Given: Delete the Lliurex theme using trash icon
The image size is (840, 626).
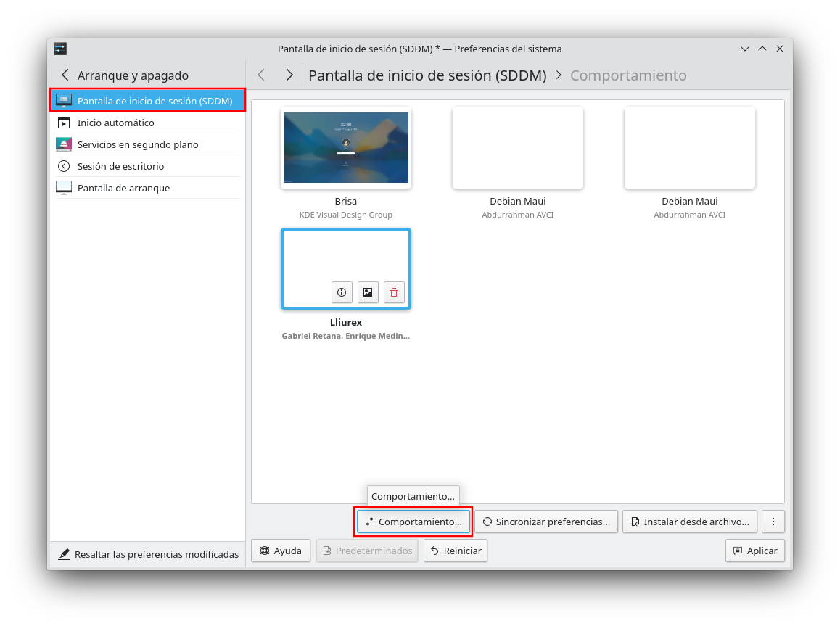Looking at the screenshot, I should 394,292.
